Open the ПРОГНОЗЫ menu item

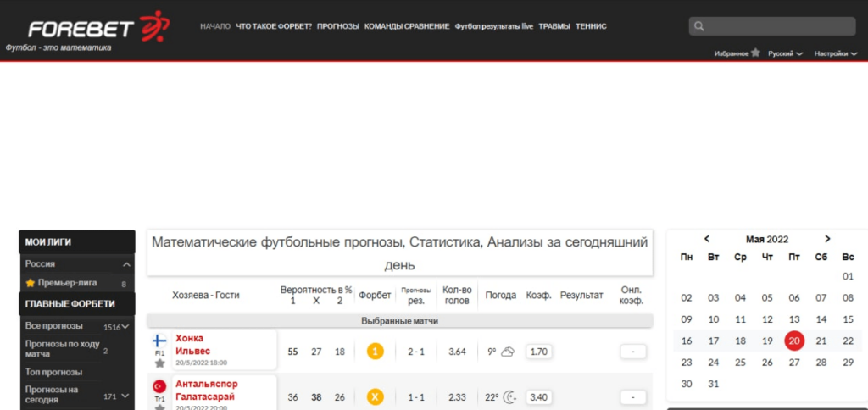[x=338, y=26]
